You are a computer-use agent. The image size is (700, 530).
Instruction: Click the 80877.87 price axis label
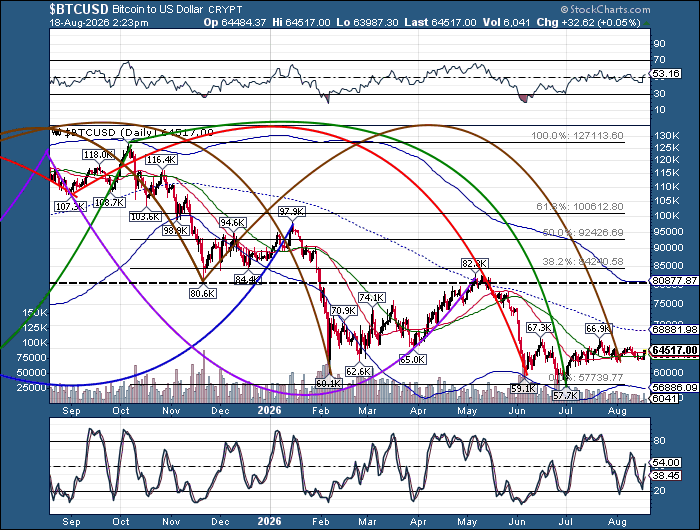(x=675, y=281)
